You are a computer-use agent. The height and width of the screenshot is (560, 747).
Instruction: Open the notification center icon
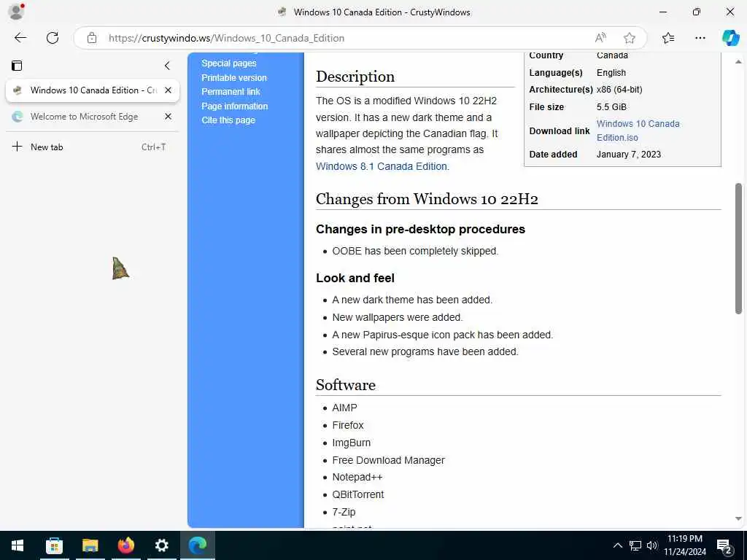[724, 546]
